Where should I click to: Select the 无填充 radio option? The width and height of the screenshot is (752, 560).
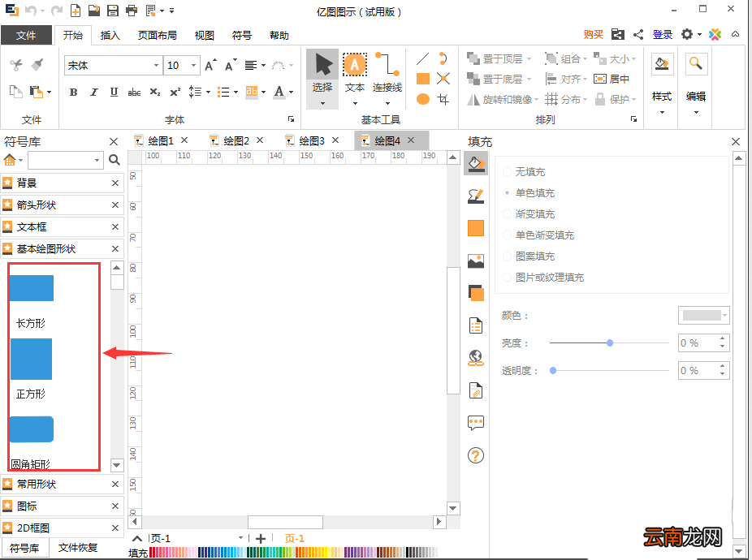[507, 171]
